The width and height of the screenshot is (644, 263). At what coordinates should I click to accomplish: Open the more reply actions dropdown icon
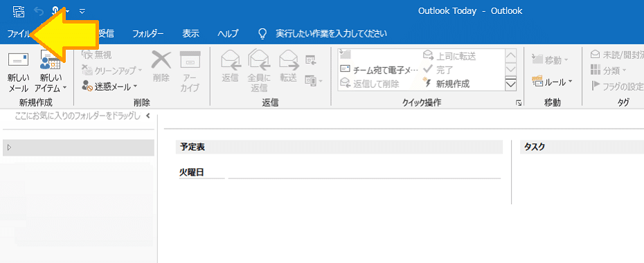click(x=314, y=81)
